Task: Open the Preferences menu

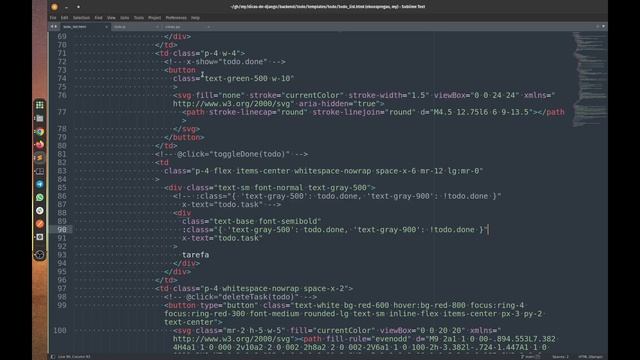Action: [176, 18]
